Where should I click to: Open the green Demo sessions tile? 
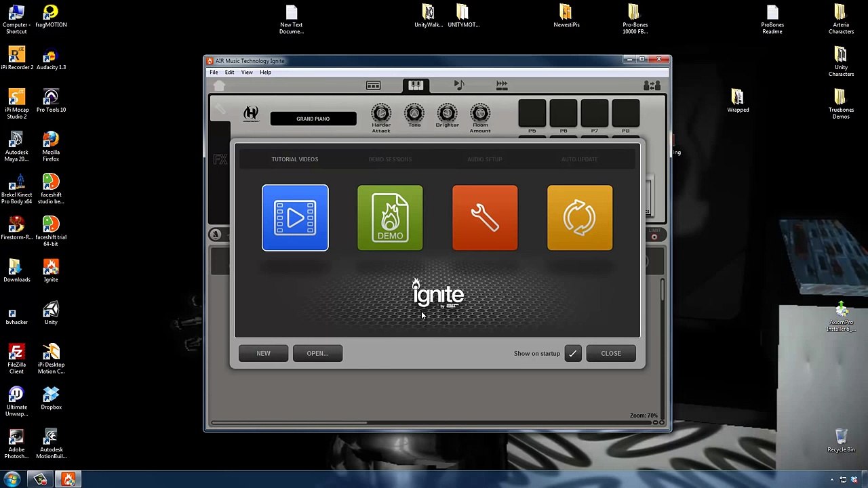tap(390, 218)
